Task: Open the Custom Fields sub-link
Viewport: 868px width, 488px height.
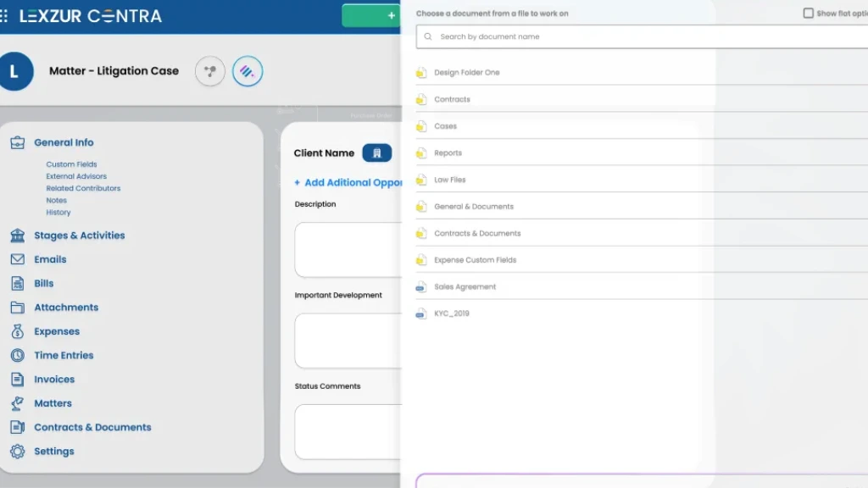Action: (x=71, y=164)
